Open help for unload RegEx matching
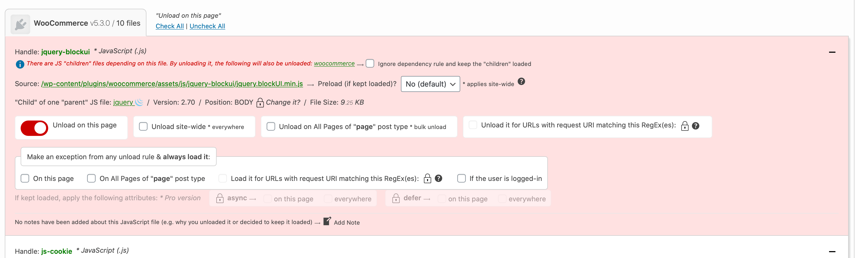Screen dimensions: 868x258 point(695,126)
